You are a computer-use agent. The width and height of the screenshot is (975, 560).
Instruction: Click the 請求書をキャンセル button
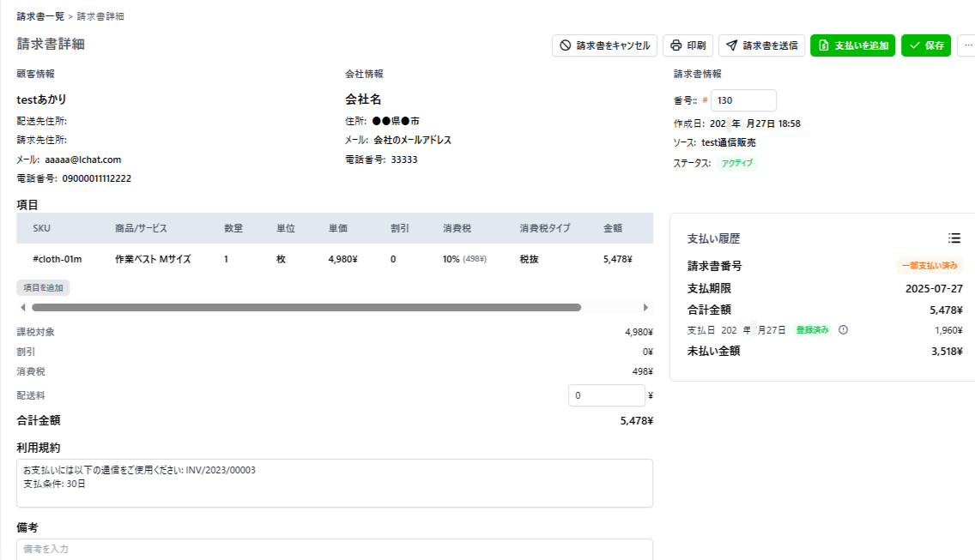tap(605, 45)
